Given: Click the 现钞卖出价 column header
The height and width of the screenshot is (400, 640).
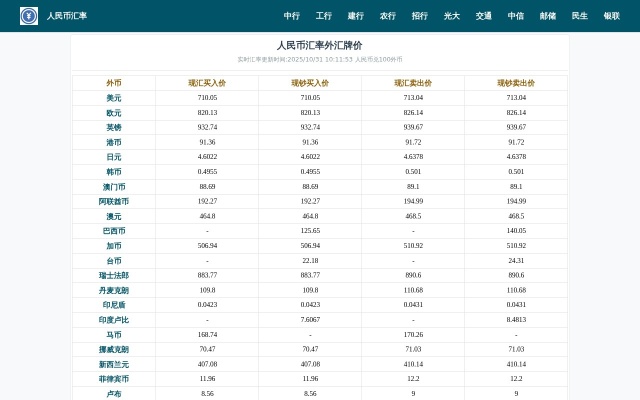Looking at the screenshot, I should [516, 83].
